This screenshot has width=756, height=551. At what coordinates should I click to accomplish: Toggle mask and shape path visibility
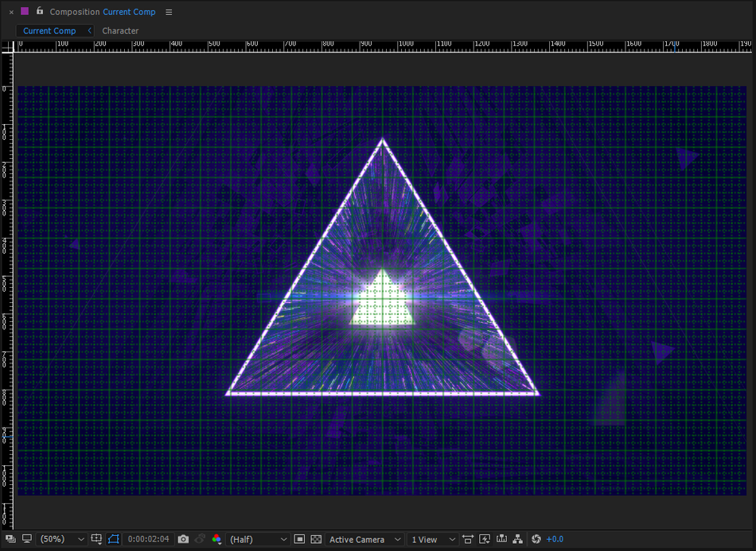(x=114, y=538)
